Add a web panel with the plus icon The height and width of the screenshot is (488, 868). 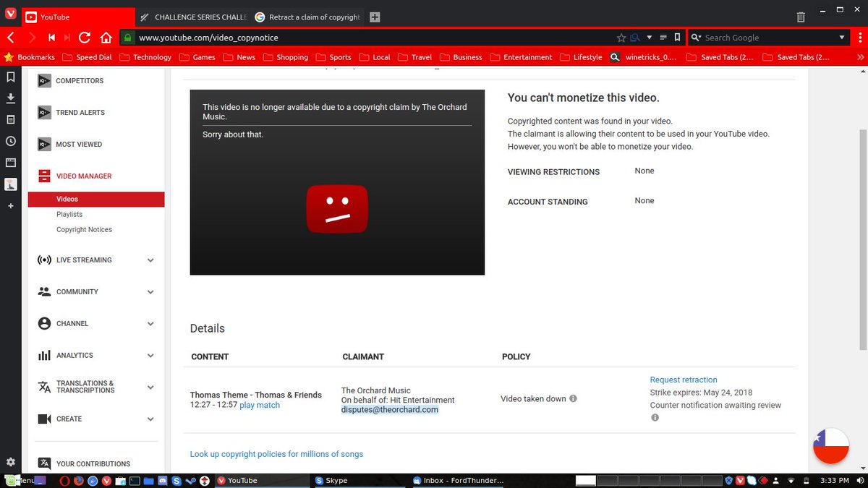tap(10, 206)
